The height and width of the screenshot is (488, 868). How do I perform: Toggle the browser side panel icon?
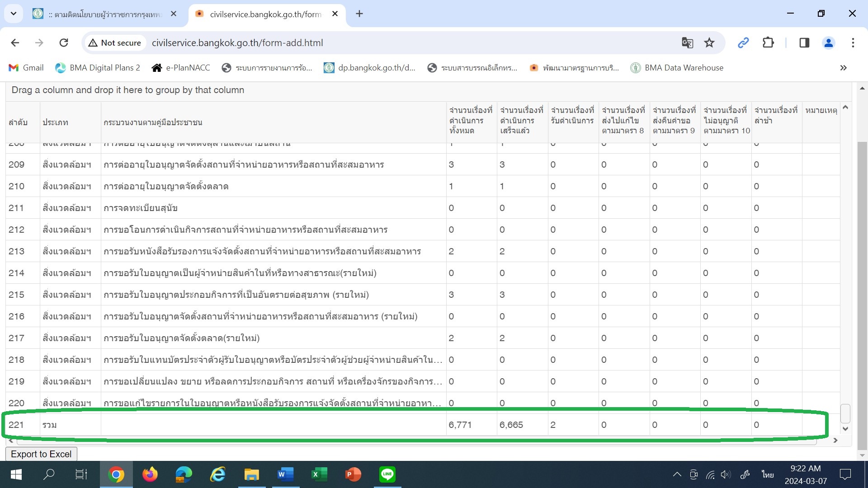pos(804,43)
